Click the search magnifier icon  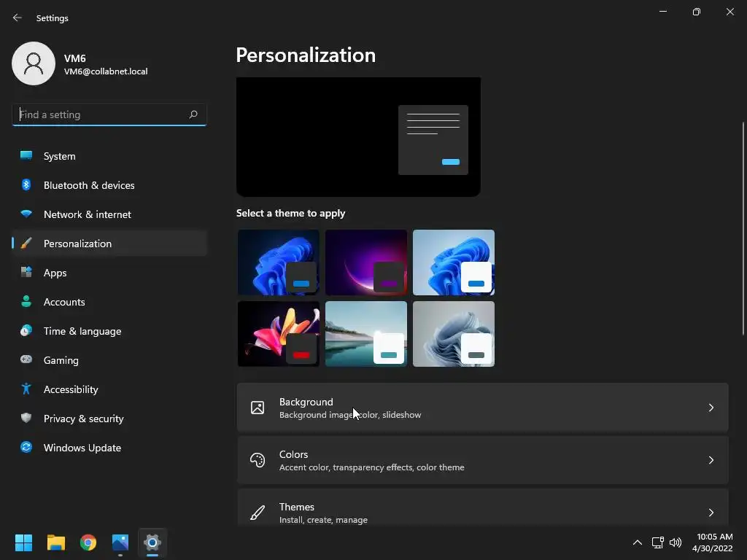pos(193,114)
